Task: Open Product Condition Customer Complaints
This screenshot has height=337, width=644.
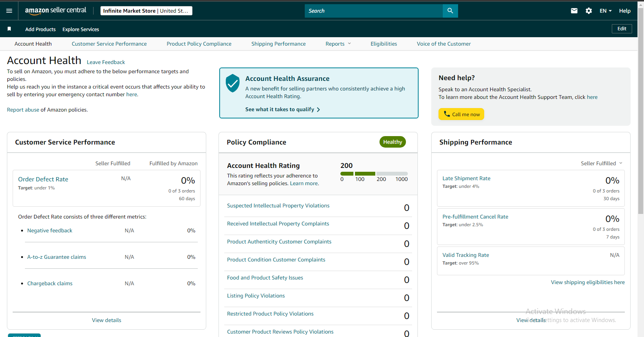Action: (x=276, y=260)
